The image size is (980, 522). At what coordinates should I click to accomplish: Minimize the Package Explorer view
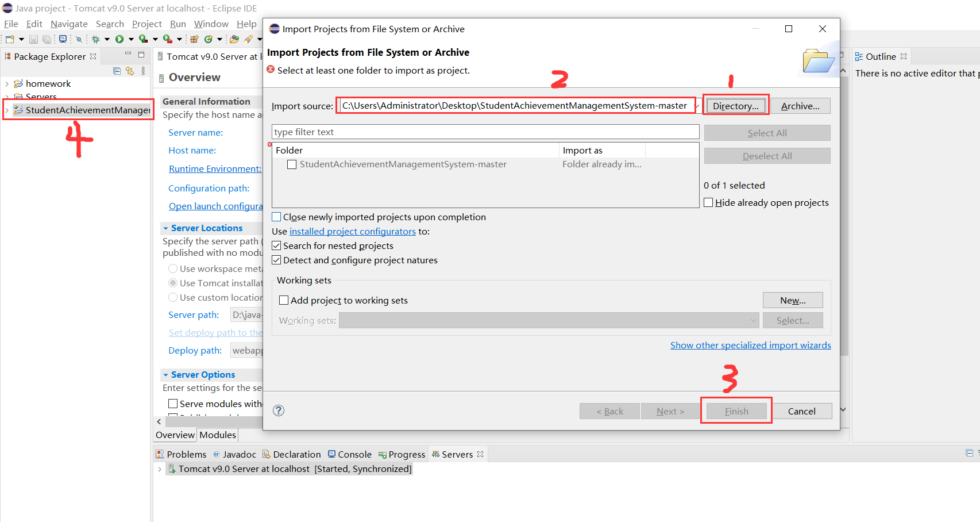pyautogui.click(x=128, y=54)
